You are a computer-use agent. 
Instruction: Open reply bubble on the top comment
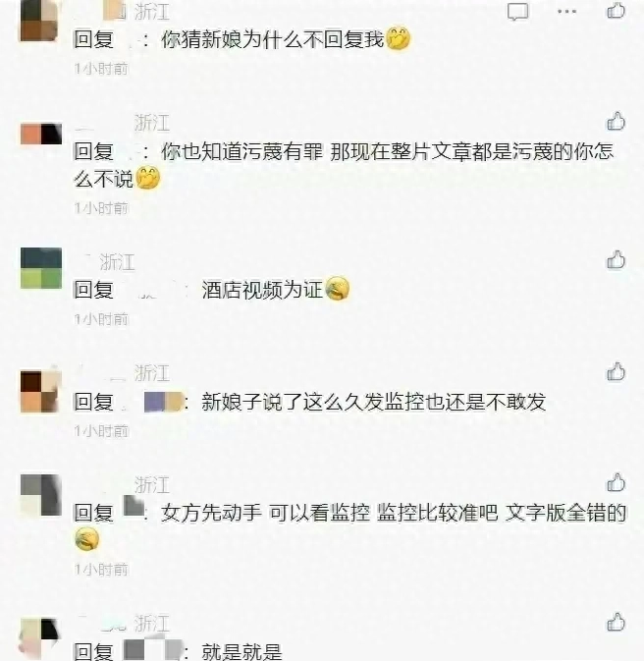[517, 12]
